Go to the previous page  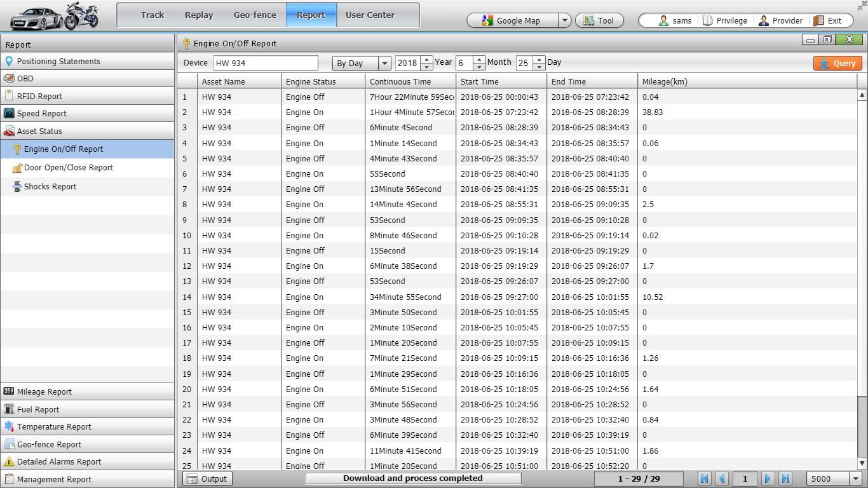click(722, 479)
